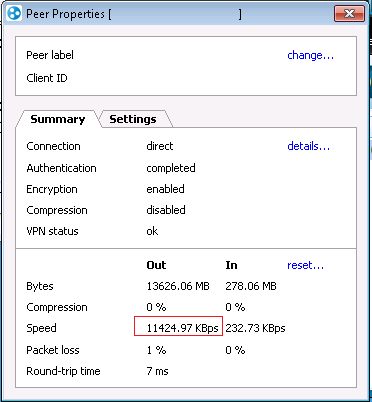The width and height of the screenshot is (372, 402).
Task: Click the Compression disabled value
Action: point(166,210)
